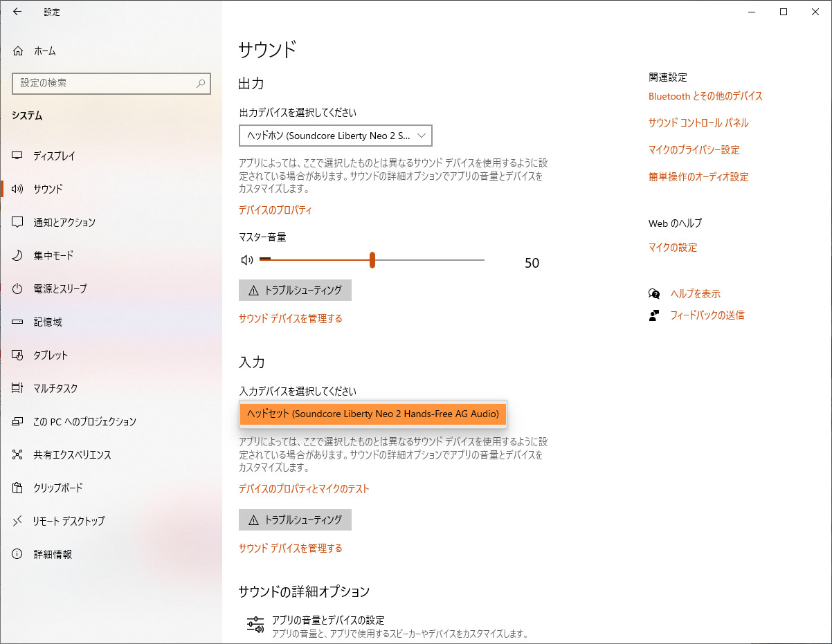Open input サウンド デバイスを管理する link
Viewport: 832px width, 644px height.
[291, 548]
